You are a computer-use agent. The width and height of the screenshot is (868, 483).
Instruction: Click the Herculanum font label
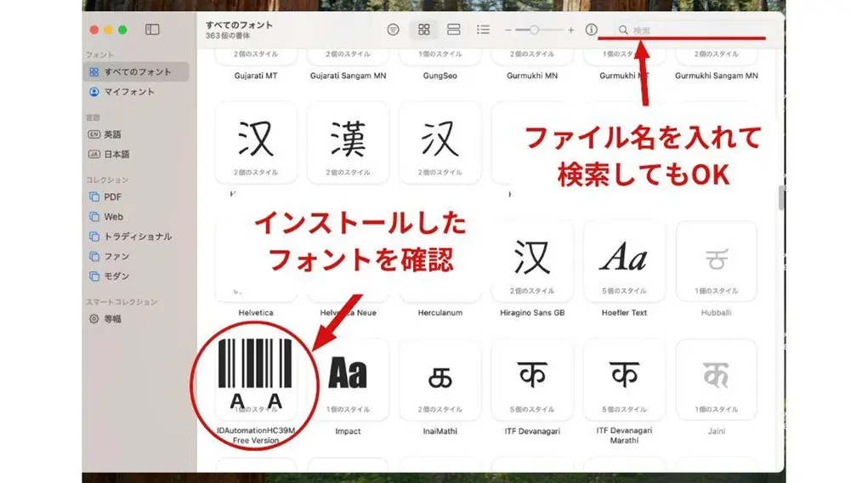click(x=440, y=313)
